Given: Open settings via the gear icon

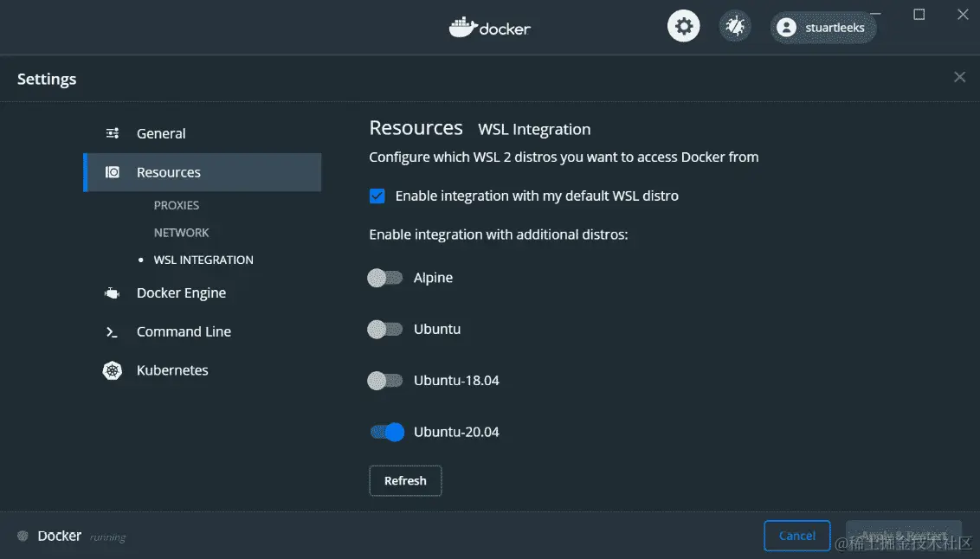Looking at the screenshot, I should pyautogui.click(x=683, y=26).
